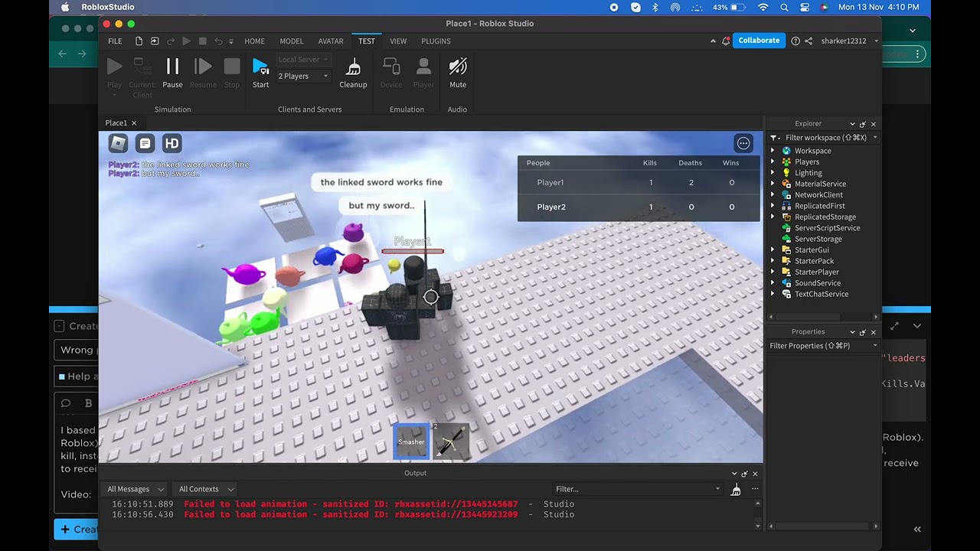Open Control Center in menu bar
The image size is (980, 551).
tap(805, 7)
